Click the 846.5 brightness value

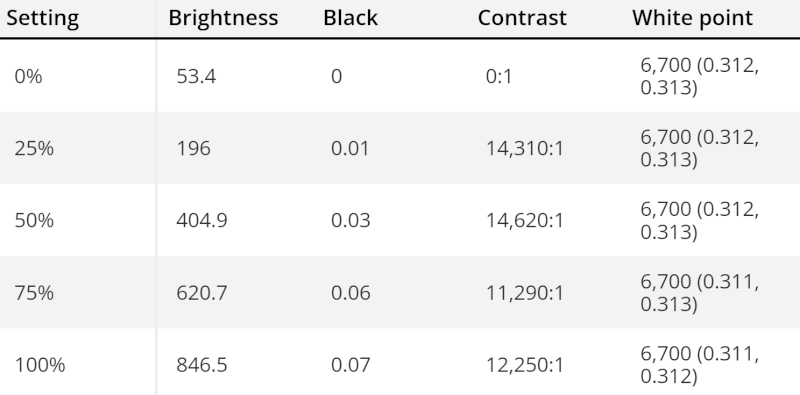[x=202, y=365]
